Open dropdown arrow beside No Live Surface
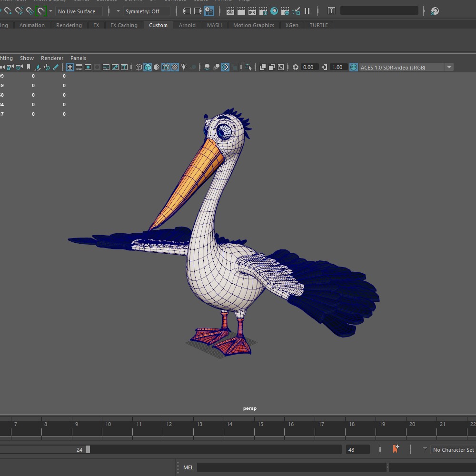This screenshot has height=476, width=476. coord(51,11)
